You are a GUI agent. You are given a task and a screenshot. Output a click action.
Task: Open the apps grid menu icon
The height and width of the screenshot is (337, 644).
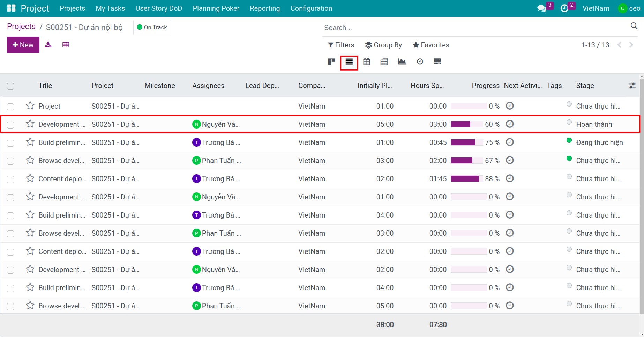coord(11,8)
